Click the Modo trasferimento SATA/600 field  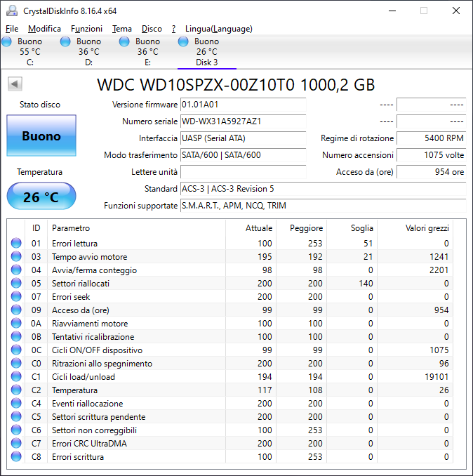[243, 155]
